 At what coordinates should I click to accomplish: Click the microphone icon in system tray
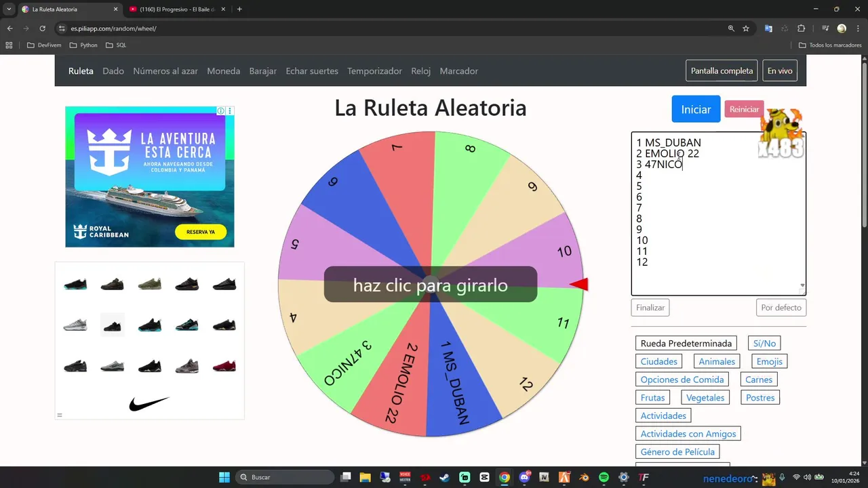(x=782, y=477)
